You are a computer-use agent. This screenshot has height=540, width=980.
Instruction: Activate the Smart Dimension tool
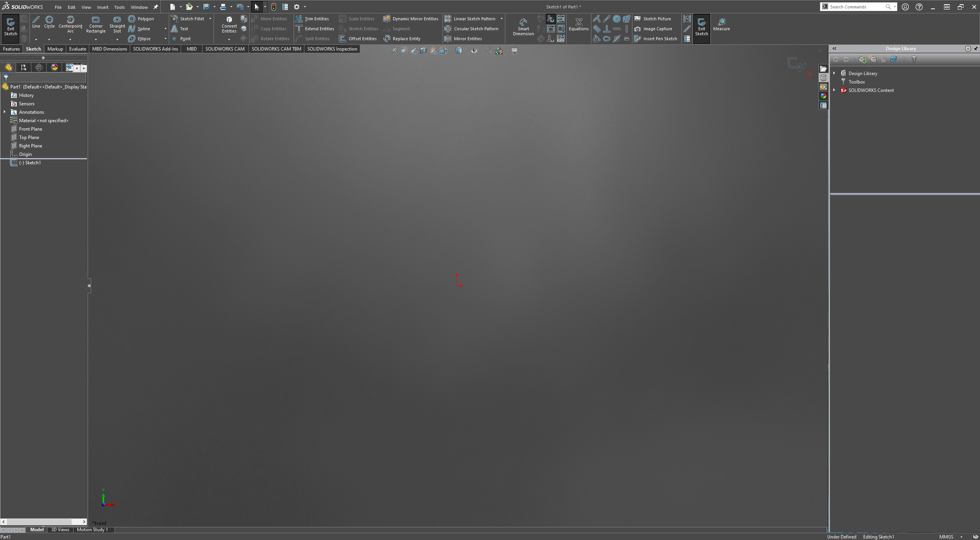523,26
